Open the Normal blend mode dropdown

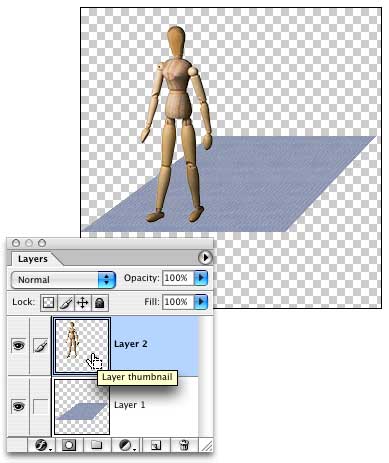pos(63,280)
